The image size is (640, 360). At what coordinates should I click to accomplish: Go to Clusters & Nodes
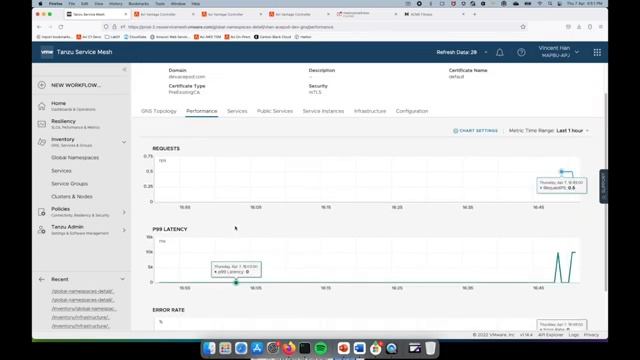(x=72, y=197)
